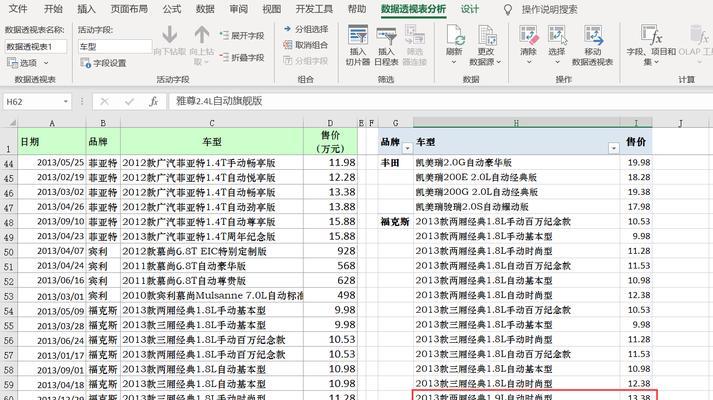Viewport: 713px width, 400px height.
Task: Select row header 50
Action: click(x=9, y=252)
